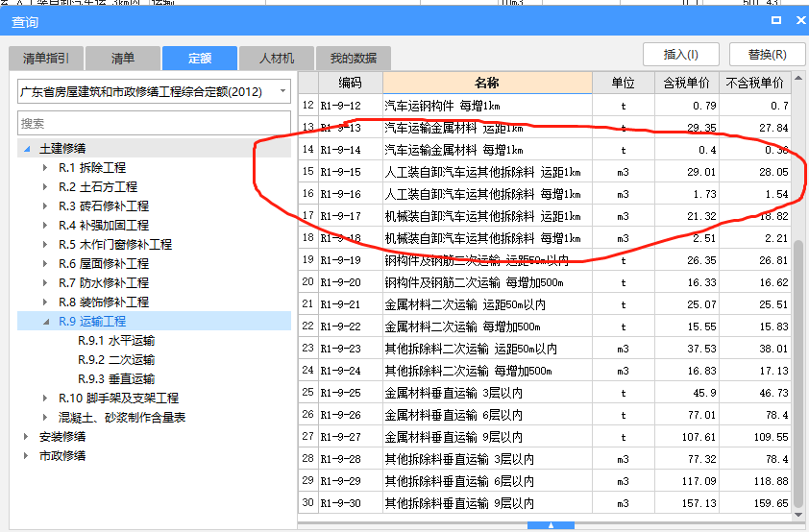Open the 我的数据 tab
Image resolution: width=809 pixels, height=532 pixels.
pos(354,59)
